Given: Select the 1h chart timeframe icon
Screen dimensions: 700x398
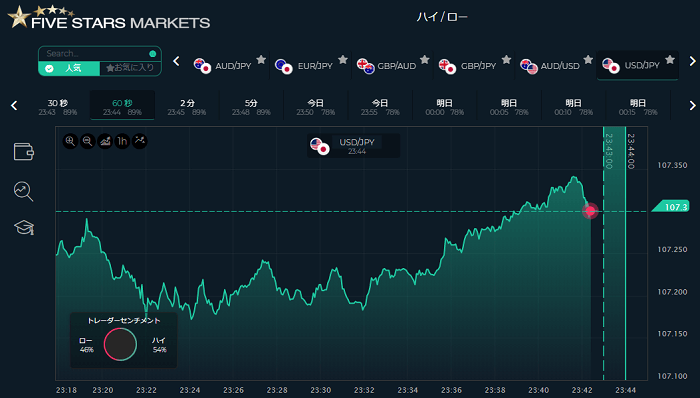Looking at the screenshot, I should coord(122,141).
